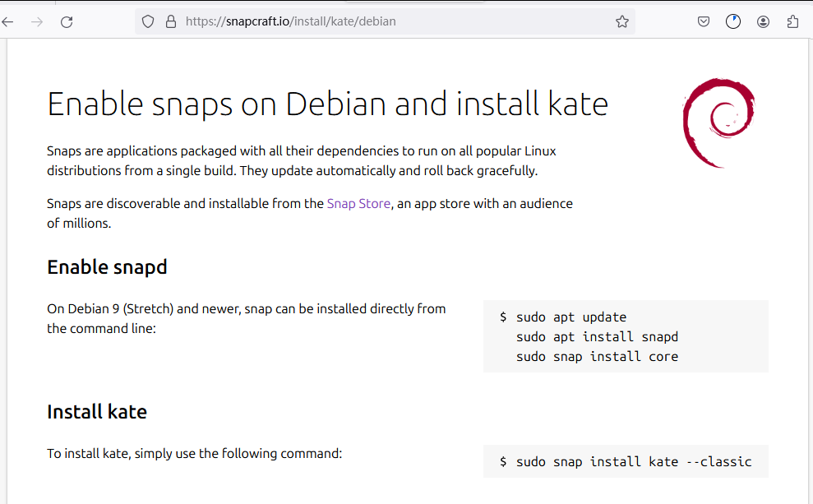Open the tracking protection shield icon
The width and height of the screenshot is (813, 504).
148,21
